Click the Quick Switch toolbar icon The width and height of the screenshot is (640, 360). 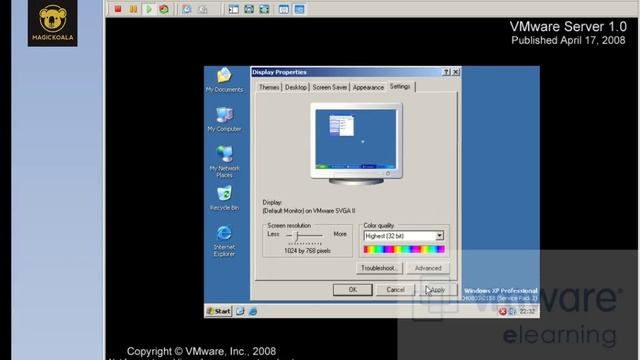[264, 9]
